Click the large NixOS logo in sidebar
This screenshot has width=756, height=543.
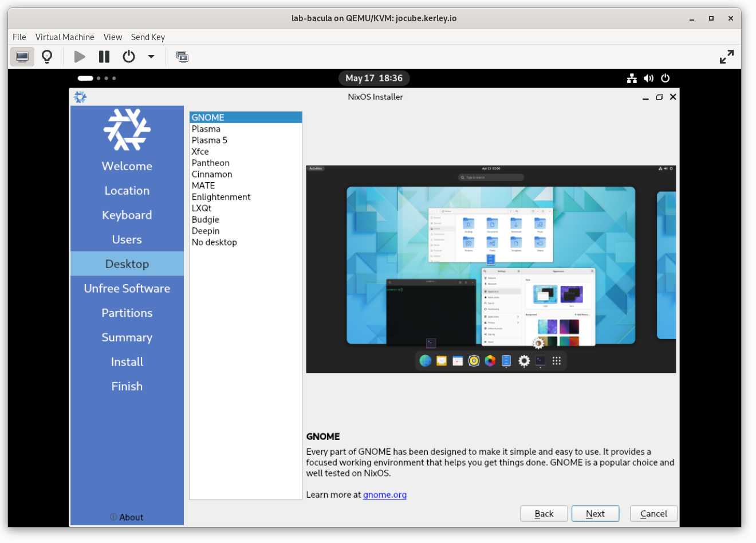127,129
